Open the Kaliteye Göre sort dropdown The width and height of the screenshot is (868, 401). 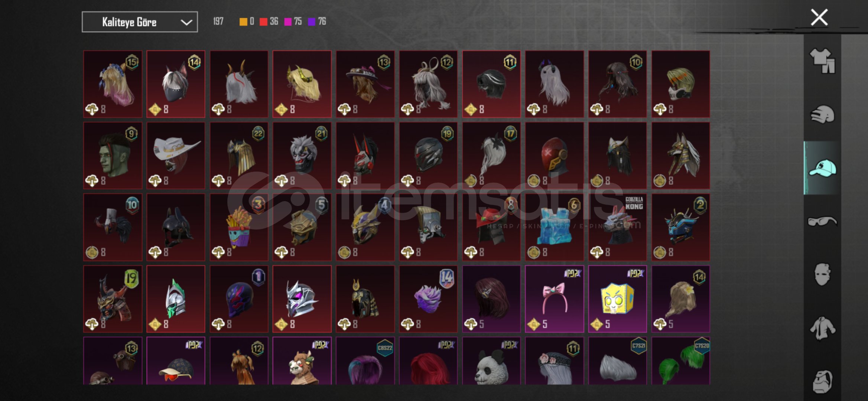click(140, 22)
